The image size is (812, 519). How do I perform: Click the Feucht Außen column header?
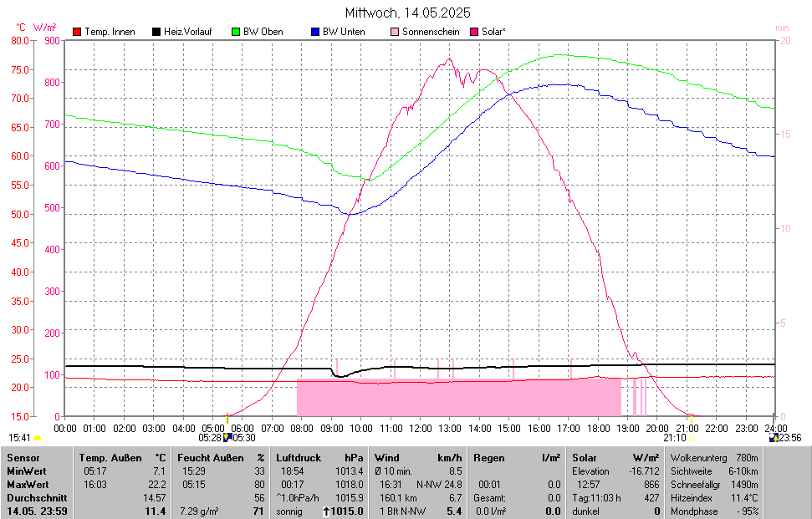[210, 458]
